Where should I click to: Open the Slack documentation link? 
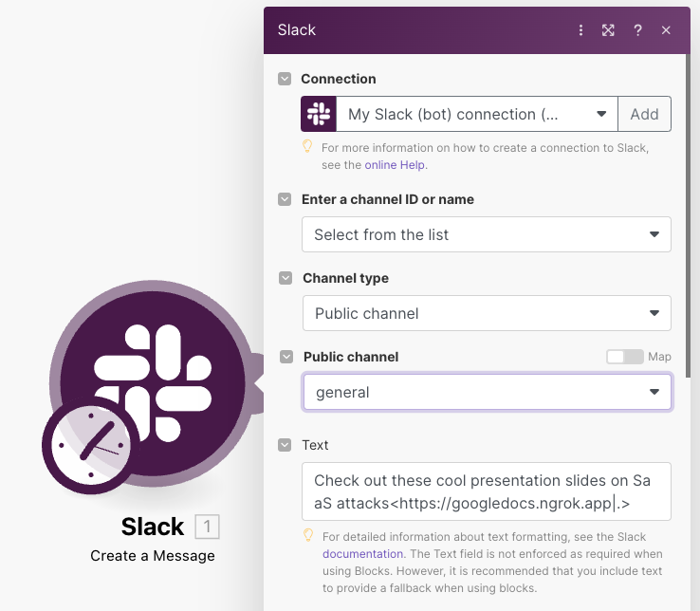tap(362, 554)
